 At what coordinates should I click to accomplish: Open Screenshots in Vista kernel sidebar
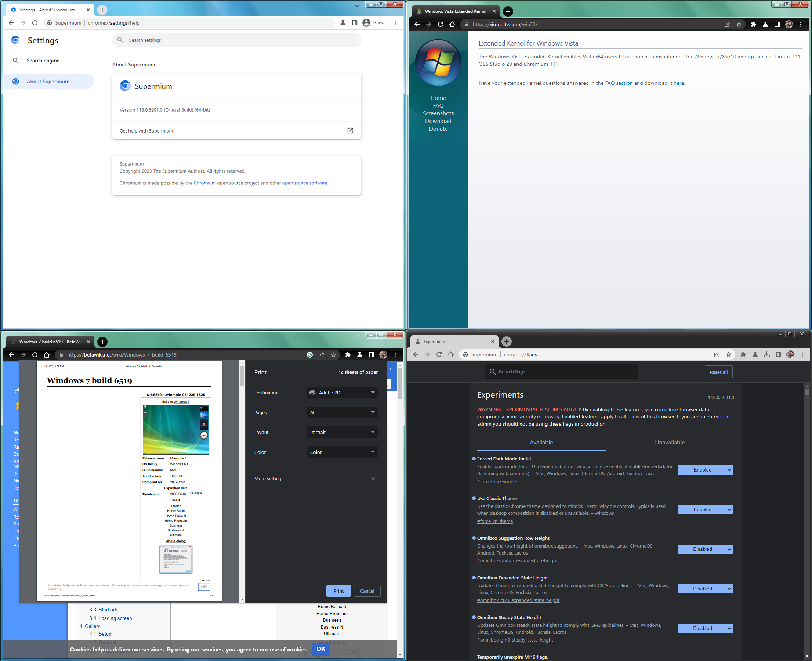point(438,113)
